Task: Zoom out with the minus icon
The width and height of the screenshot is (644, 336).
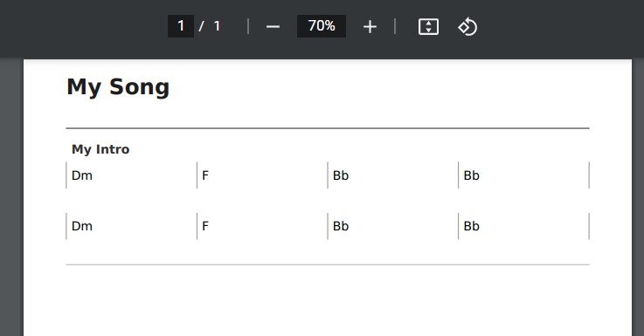Action: tap(273, 27)
